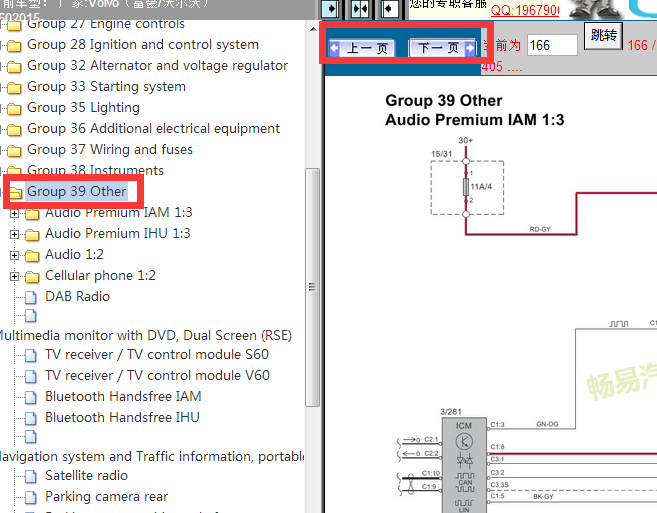This screenshot has height=513, width=657.
Task: Open Cellular phone 1:2 tree item
Action: coord(100,275)
